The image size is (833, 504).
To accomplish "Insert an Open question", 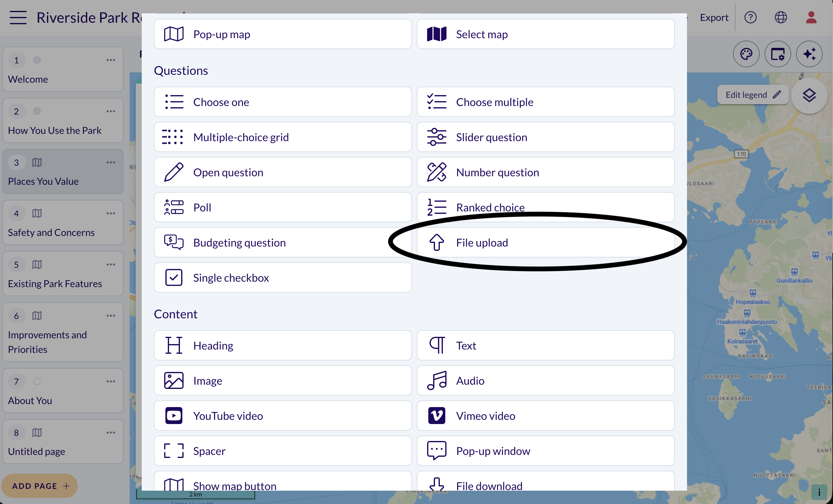I will click(283, 172).
